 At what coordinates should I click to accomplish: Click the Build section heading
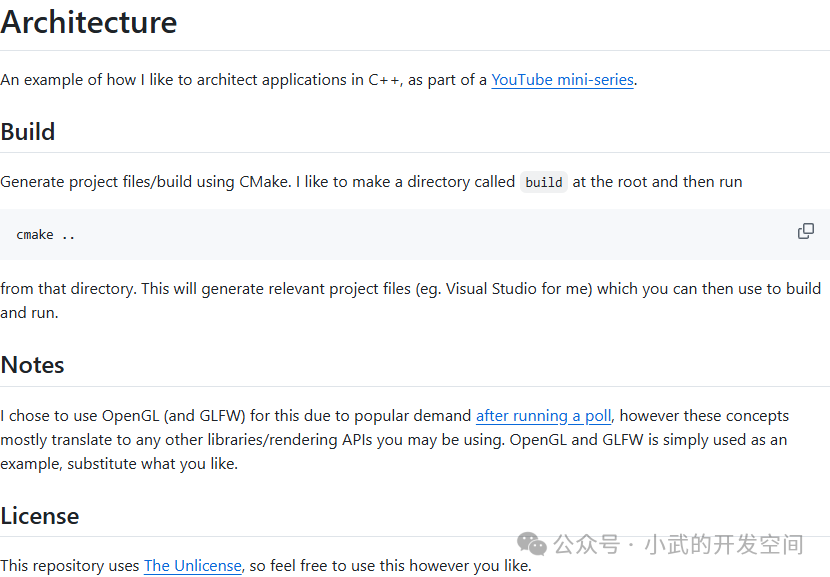[x=28, y=132]
